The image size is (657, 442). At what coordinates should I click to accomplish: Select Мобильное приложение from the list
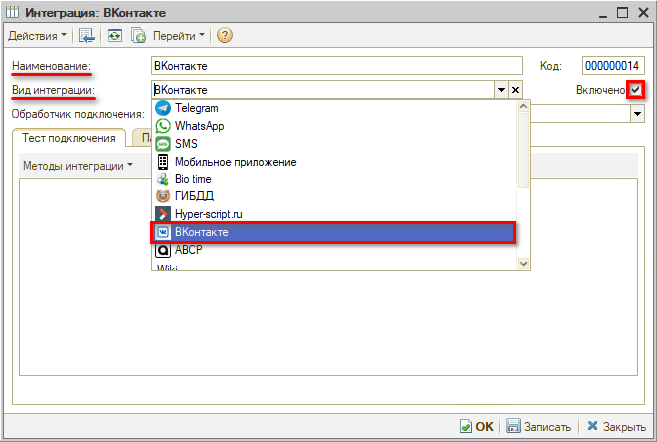(334, 162)
